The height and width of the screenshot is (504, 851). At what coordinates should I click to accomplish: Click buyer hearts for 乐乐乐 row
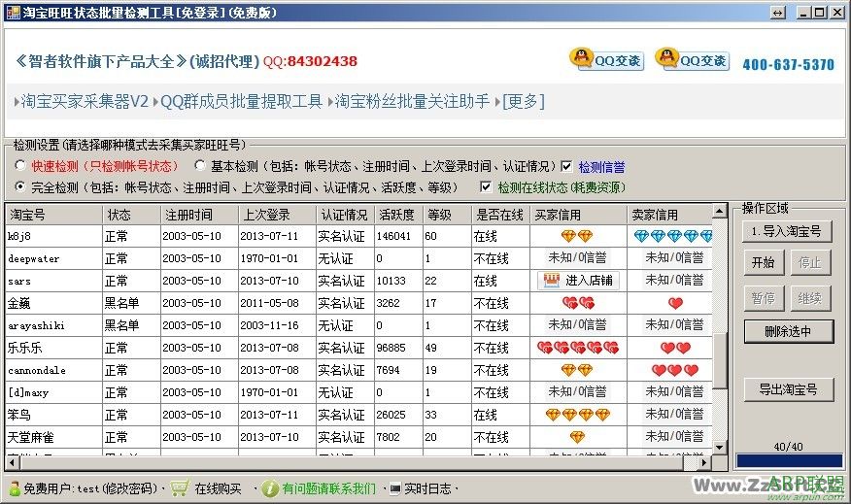point(578,348)
